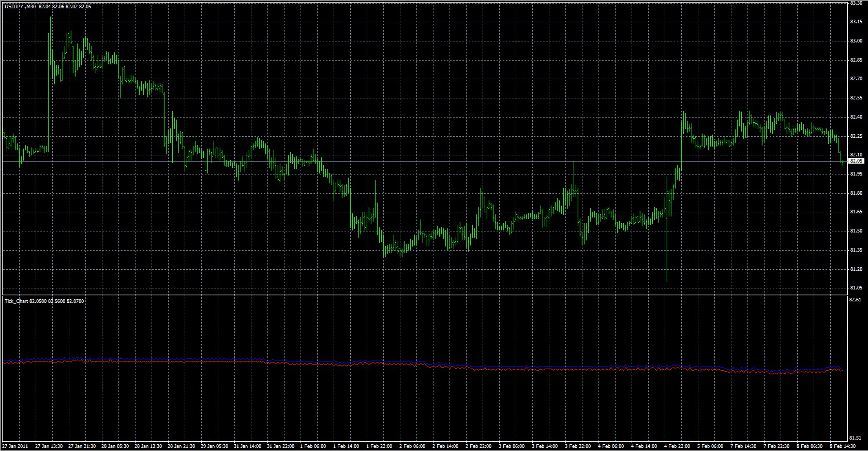Click the 1 Feb 22:00 time label
Image resolution: width=868 pixels, height=451 pixels.
click(380, 446)
